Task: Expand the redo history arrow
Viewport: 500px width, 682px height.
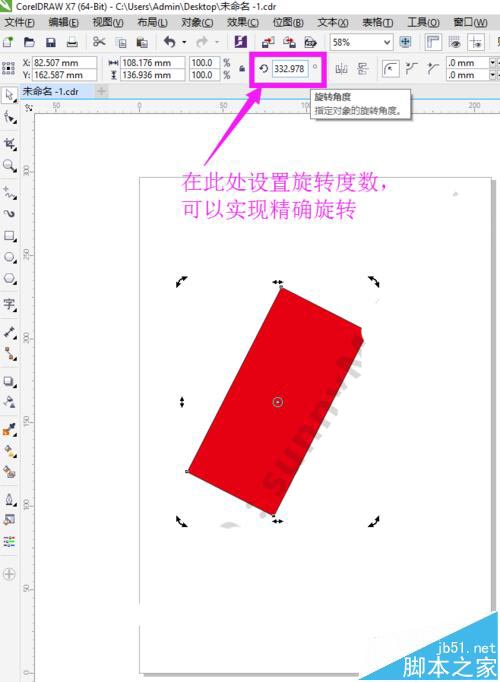Action: 217,42
